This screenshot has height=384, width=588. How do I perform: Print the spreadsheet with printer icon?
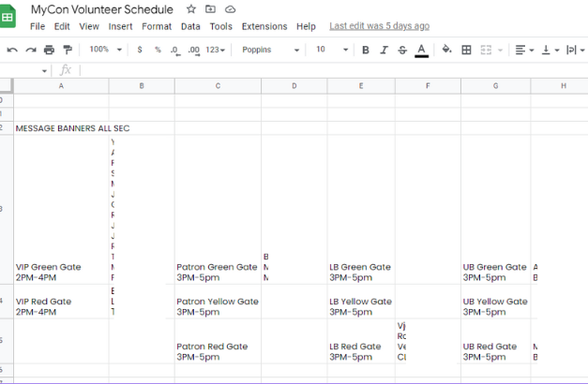click(49, 50)
